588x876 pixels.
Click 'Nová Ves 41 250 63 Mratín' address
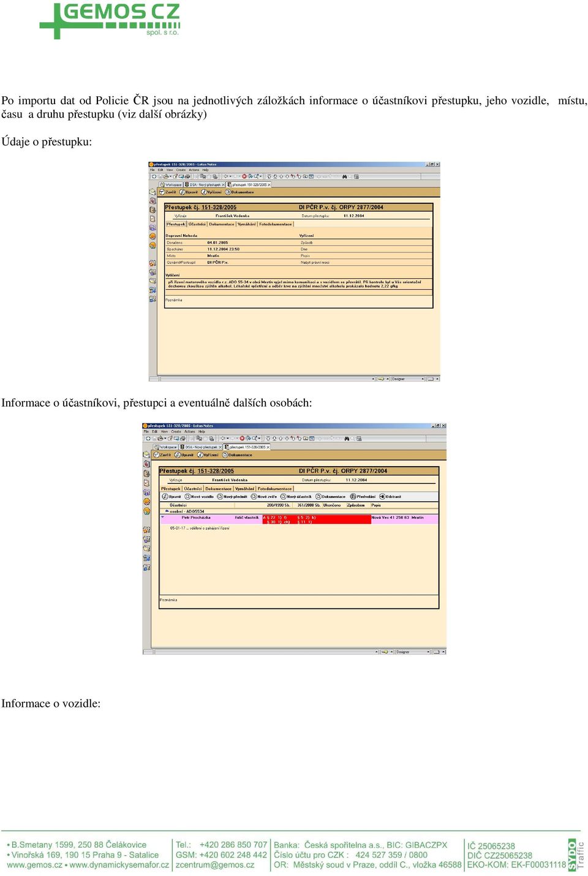coord(398,518)
